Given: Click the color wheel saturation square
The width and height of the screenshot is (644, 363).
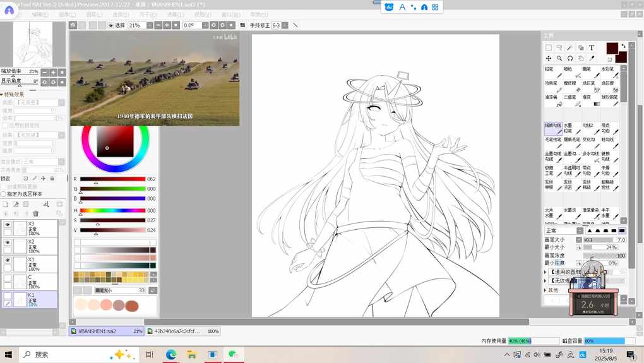Looking at the screenshot, I should [115, 141].
